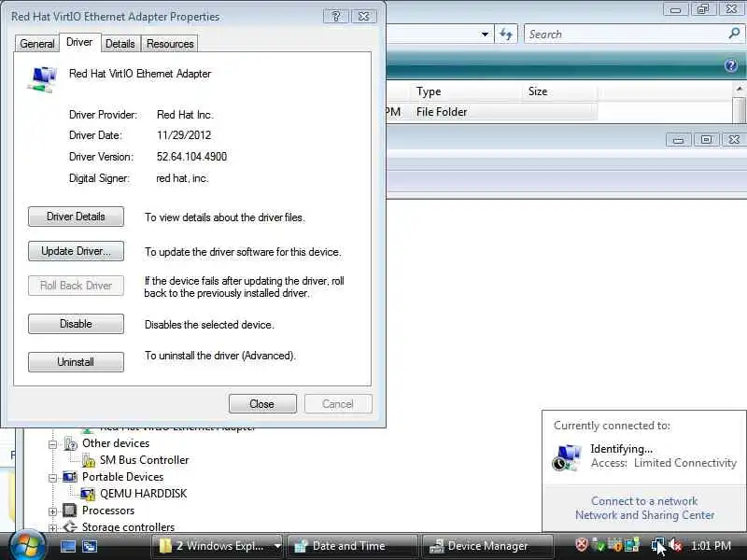Switch to Device Manager taskbar button
The image size is (747, 560).
pos(487,546)
